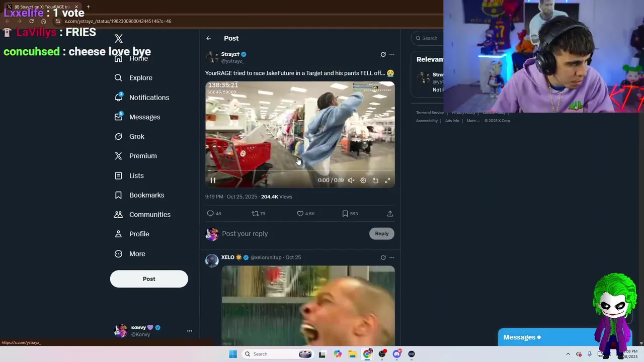Open Communities in the sidebar
The width and height of the screenshot is (644, 362).
click(x=142, y=214)
